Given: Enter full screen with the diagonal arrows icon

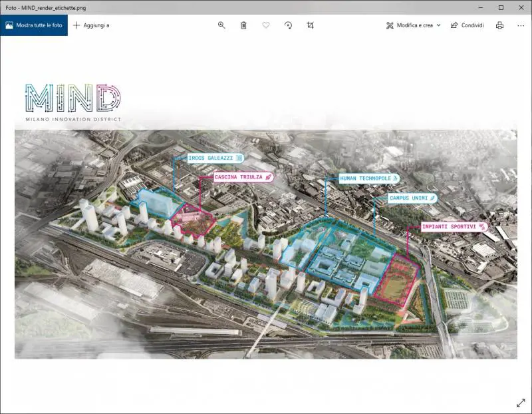Looking at the screenshot, I should [521, 403].
